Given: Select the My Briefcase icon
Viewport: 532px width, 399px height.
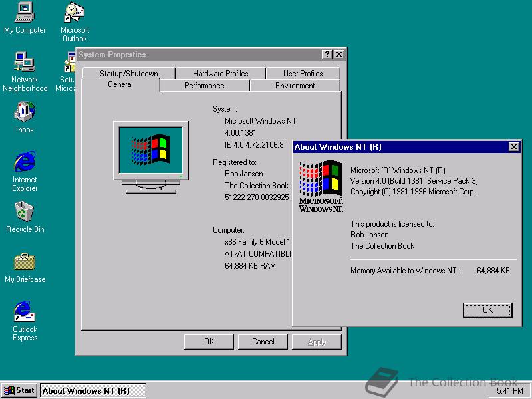Looking at the screenshot, I should click(x=25, y=268).
